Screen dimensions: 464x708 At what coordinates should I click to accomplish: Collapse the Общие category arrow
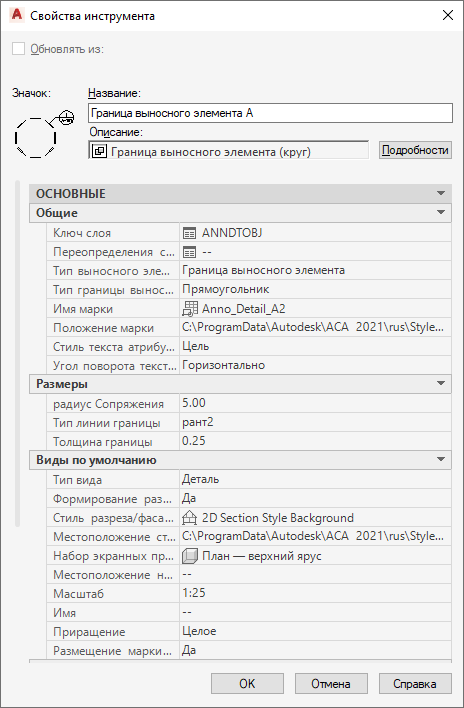[441, 213]
